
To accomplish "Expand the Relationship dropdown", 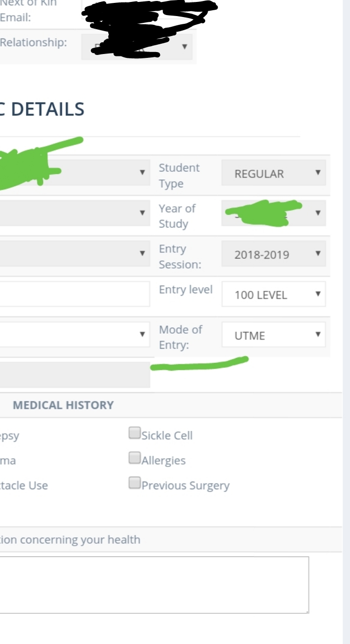I will (x=137, y=47).
